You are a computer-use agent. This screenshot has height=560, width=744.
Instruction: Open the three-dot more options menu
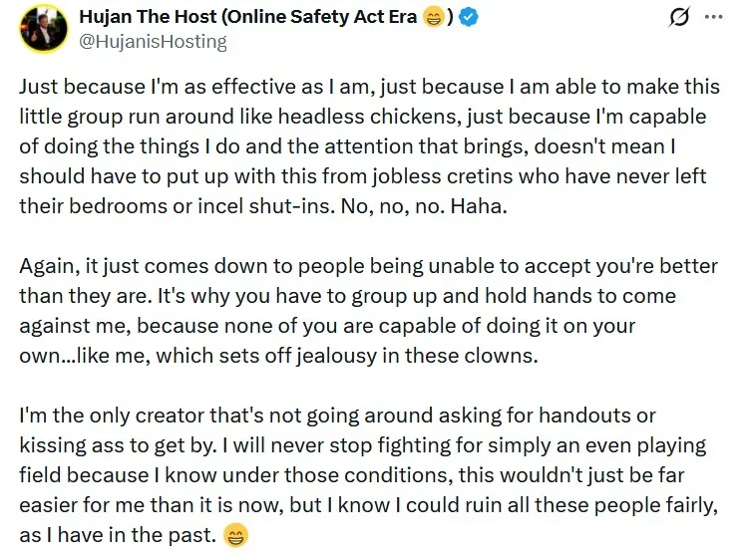point(714,18)
